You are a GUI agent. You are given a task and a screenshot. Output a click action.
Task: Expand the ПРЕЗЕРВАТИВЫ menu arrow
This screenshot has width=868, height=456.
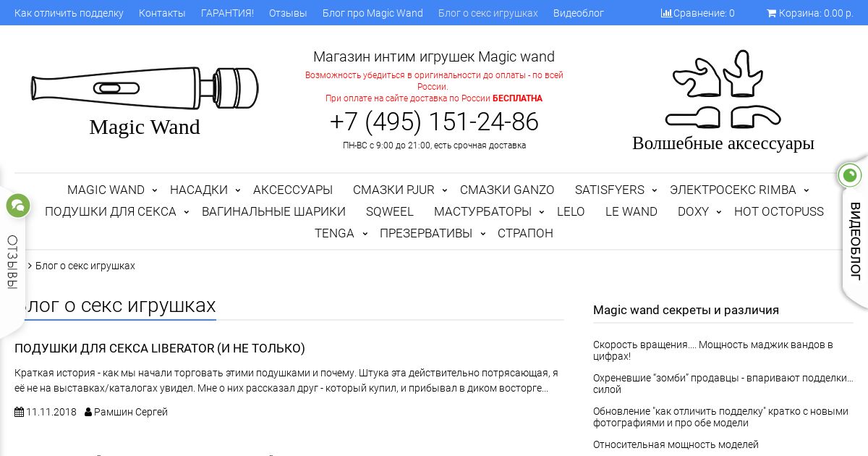[x=482, y=234]
